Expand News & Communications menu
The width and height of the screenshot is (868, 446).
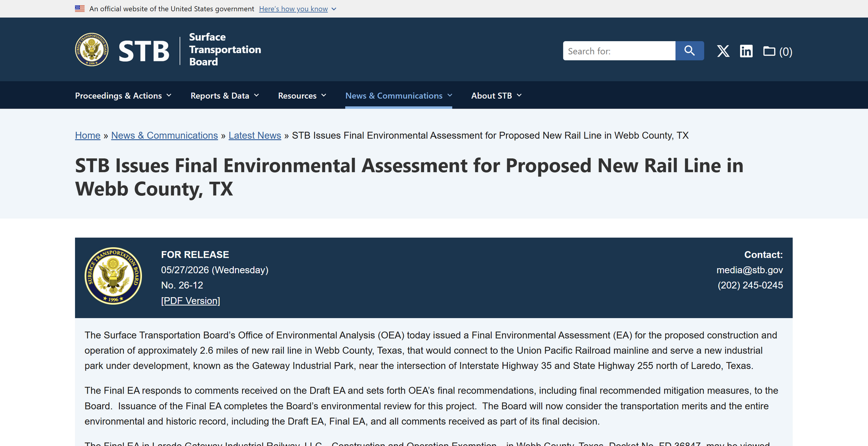399,95
